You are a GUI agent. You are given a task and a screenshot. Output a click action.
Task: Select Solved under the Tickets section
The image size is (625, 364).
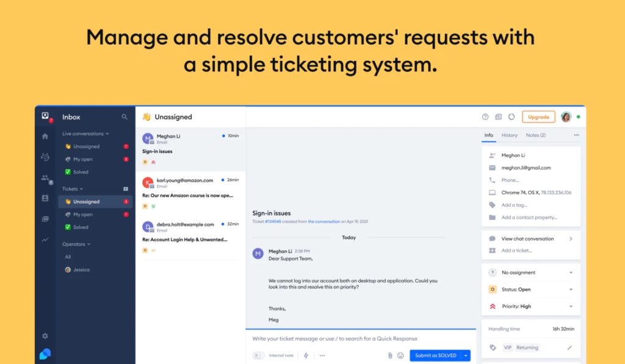pyautogui.click(x=81, y=227)
